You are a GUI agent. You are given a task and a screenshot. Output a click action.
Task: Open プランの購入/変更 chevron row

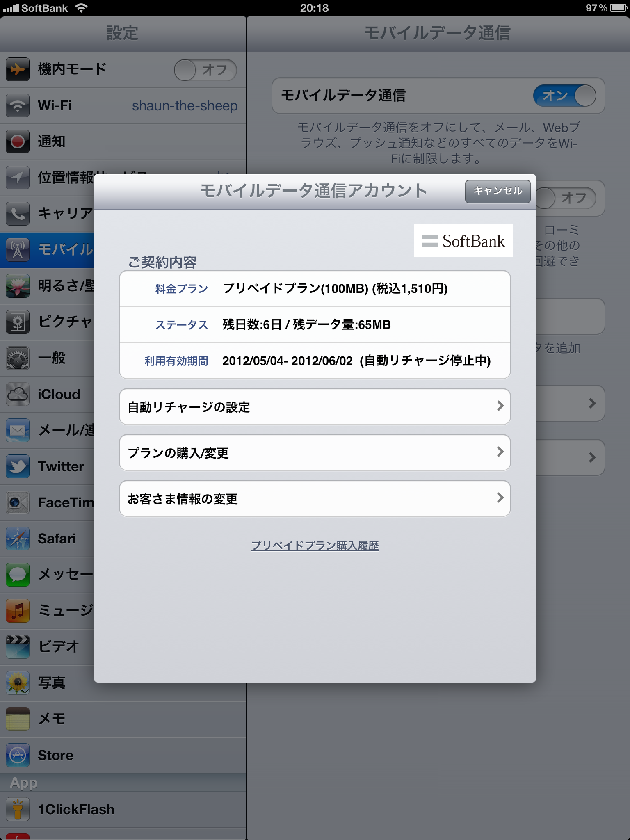(315, 452)
